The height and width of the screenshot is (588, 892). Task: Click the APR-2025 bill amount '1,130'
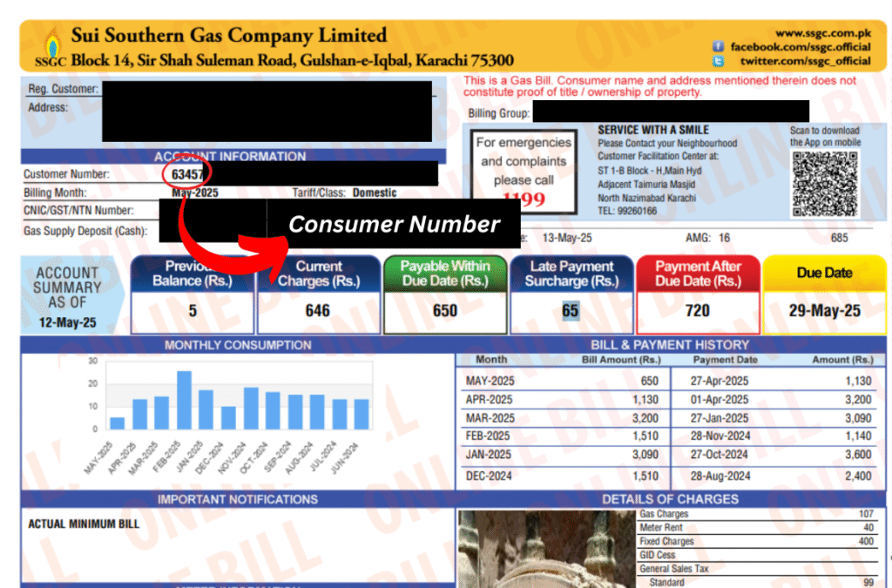click(x=645, y=400)
